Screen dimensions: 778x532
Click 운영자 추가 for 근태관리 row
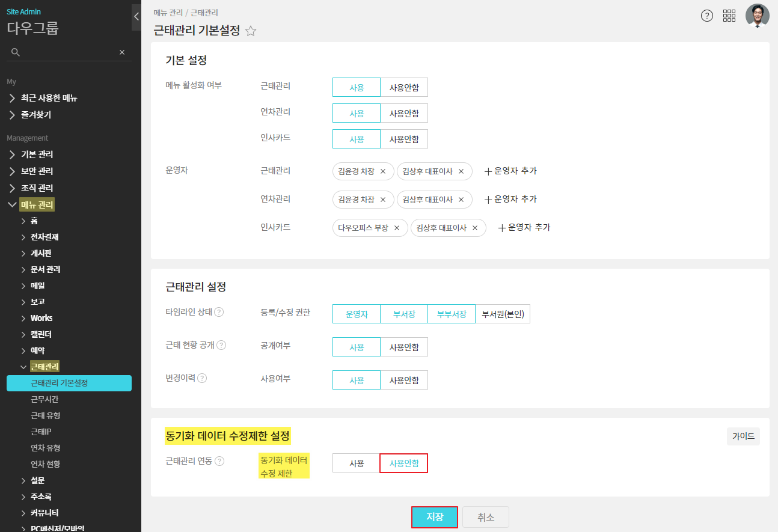click(x=510, y=171)
